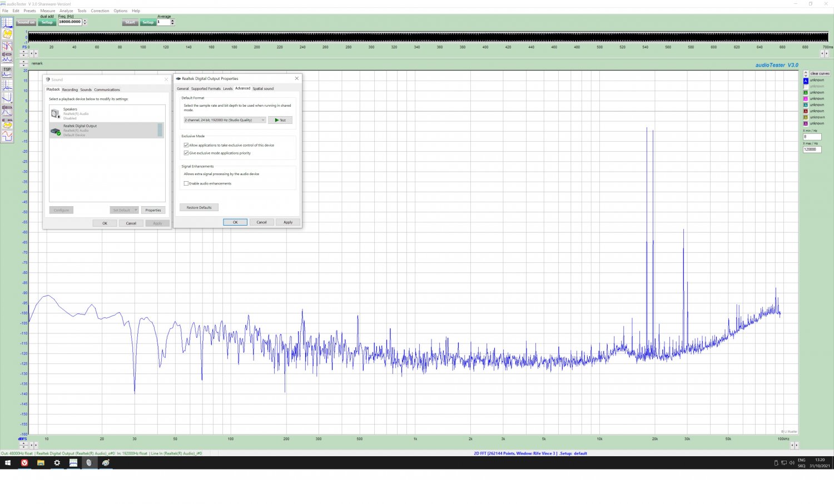Toggle the olive curve A marker
Image resolution: width=834 pixels, height=504 pixels.
coord(806,117)
